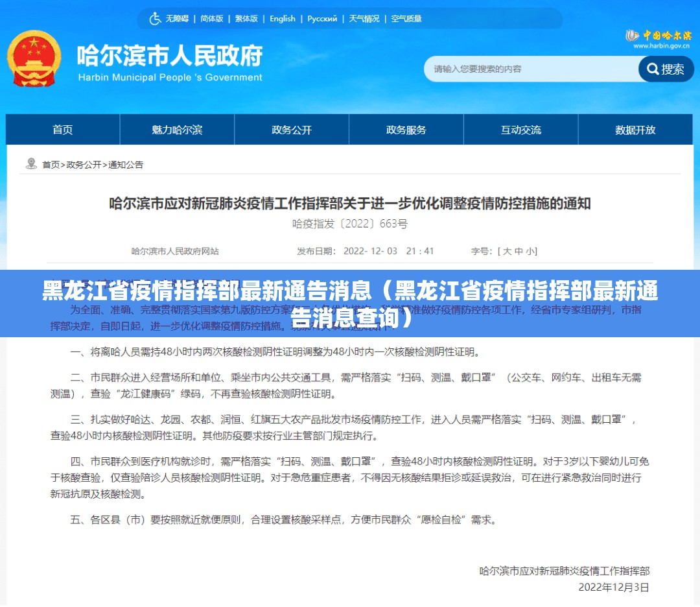
Task: Click signature 哈尔滨市应对新冠肺炎疫情工作指挥部
Action: pyautogui.click(x=565, y=571)
